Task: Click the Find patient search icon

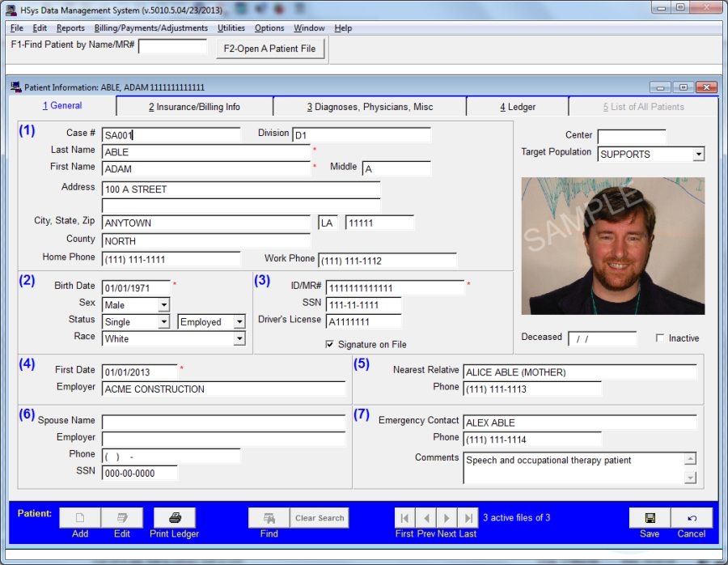Action: [269, 518]
